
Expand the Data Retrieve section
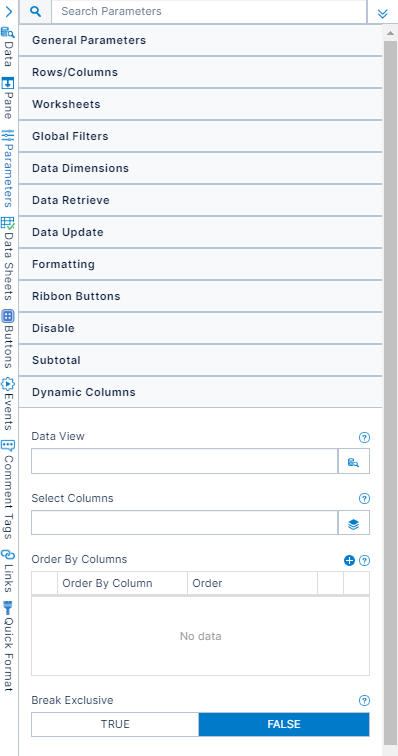coord(200,200)
